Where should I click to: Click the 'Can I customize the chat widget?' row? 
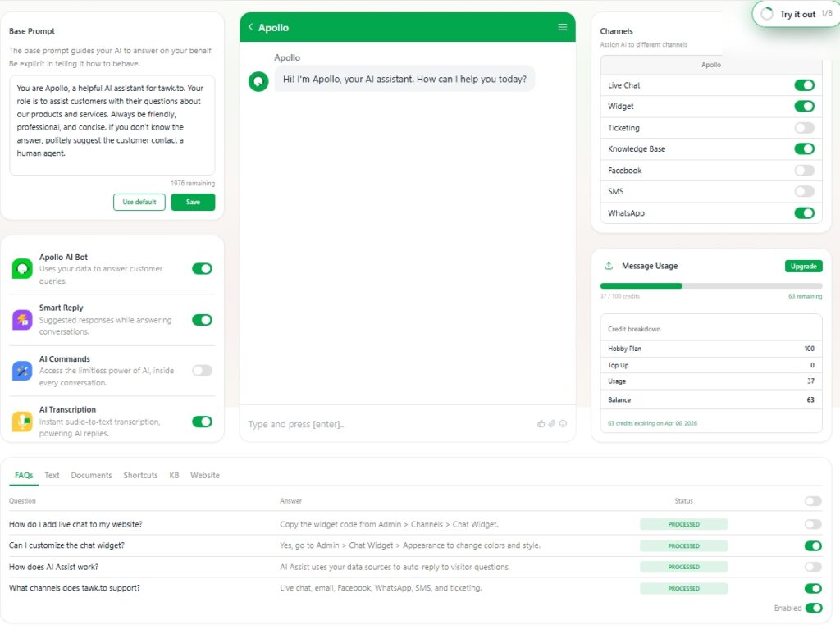click(415, 545)
